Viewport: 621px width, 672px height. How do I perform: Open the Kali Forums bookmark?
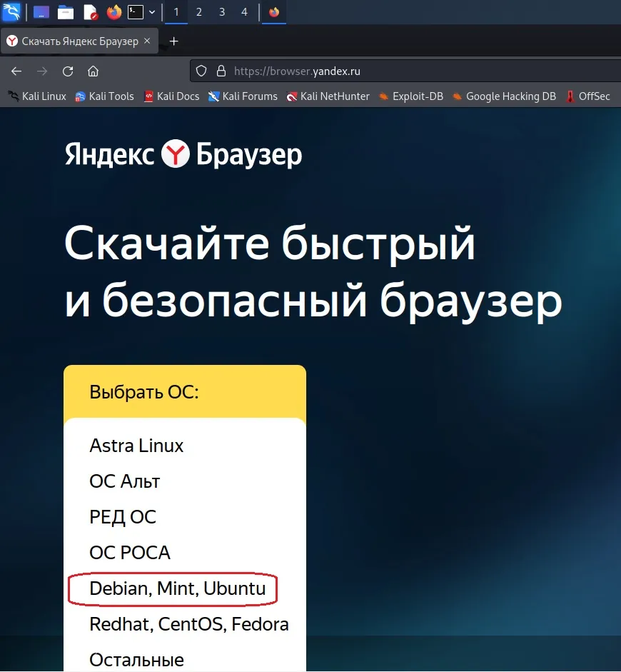[x=243, y=96]
